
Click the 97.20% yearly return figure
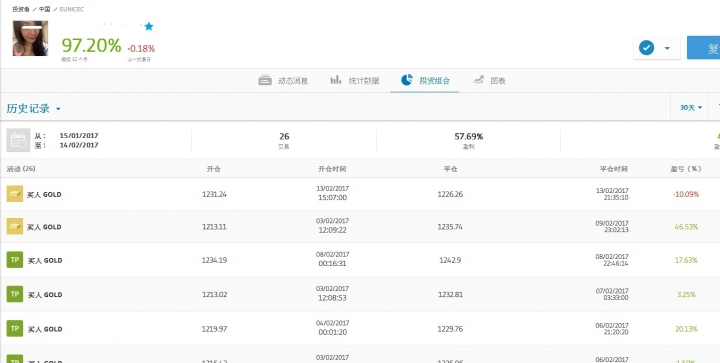coord(91,45)
